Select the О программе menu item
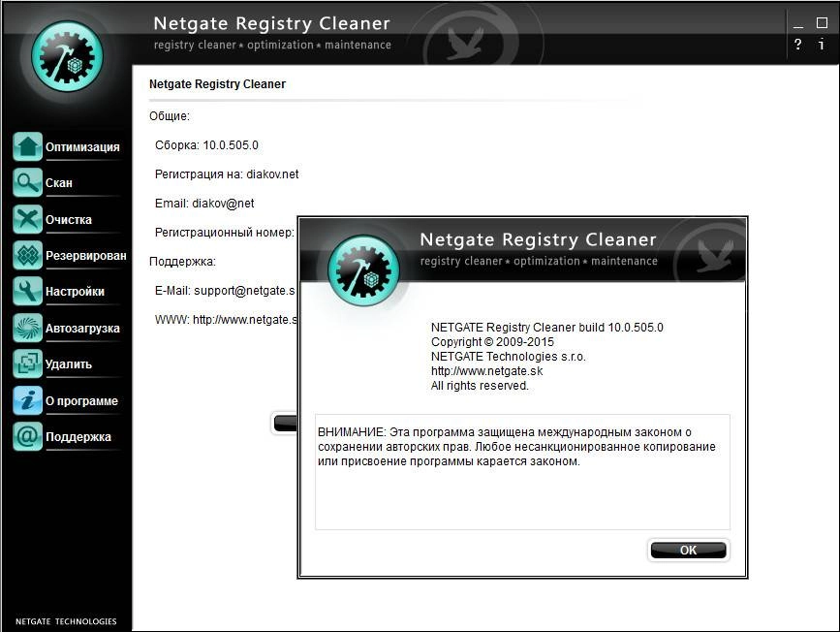Screen dimensions: 840x632 coord(81,401)
